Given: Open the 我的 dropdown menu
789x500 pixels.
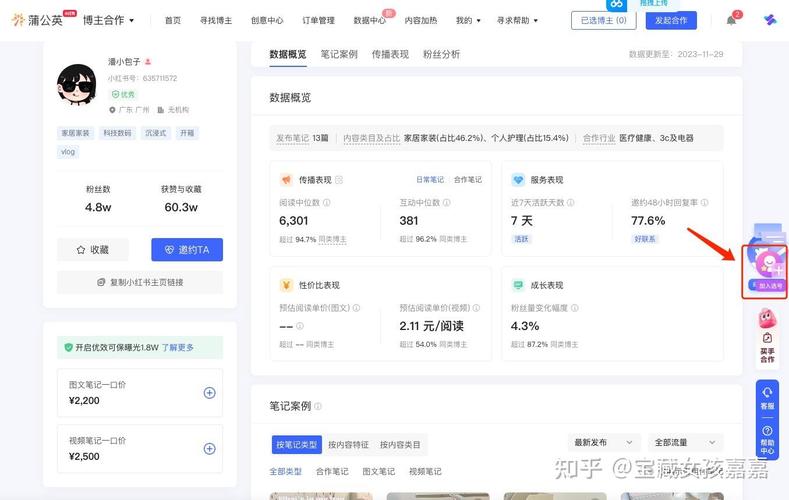Looking at the screenshot, I should pos(468,21).
